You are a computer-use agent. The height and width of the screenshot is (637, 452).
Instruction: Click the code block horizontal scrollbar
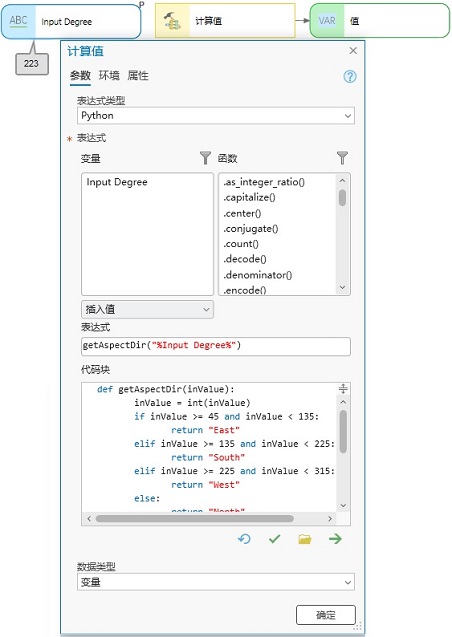point(194,518)
